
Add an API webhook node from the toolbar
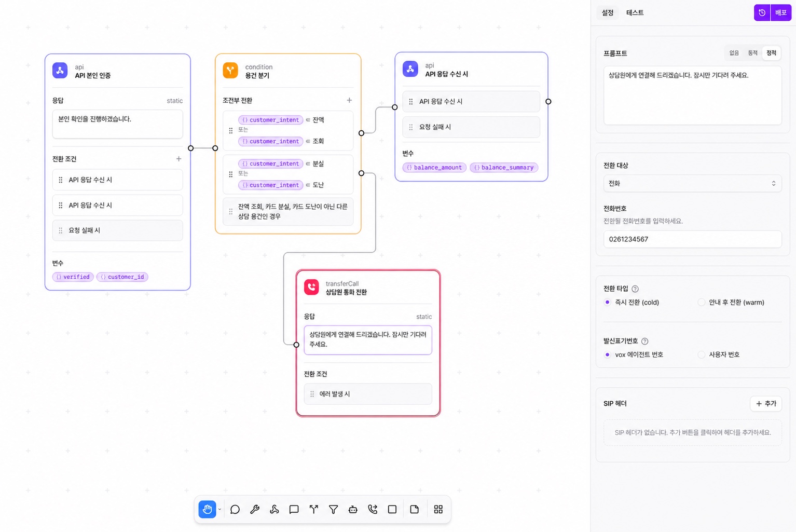pos(275,509)
